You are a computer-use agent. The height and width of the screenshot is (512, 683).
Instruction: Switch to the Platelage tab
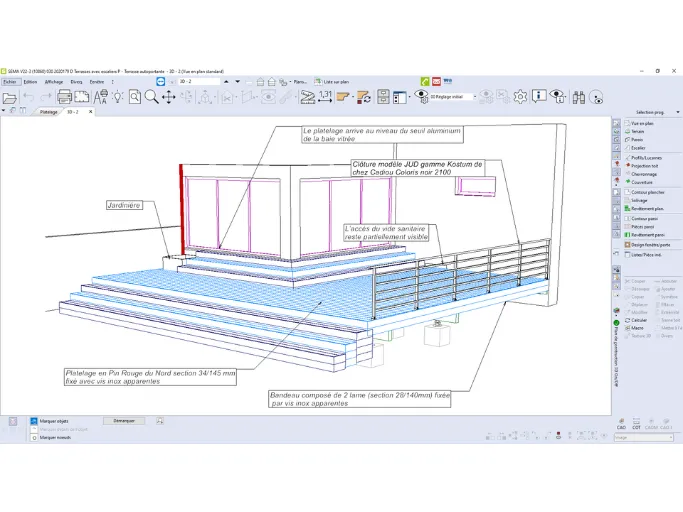(48, 112)
